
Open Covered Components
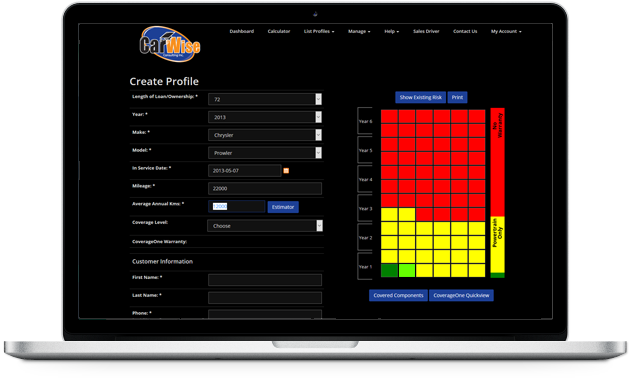(398, 295)
